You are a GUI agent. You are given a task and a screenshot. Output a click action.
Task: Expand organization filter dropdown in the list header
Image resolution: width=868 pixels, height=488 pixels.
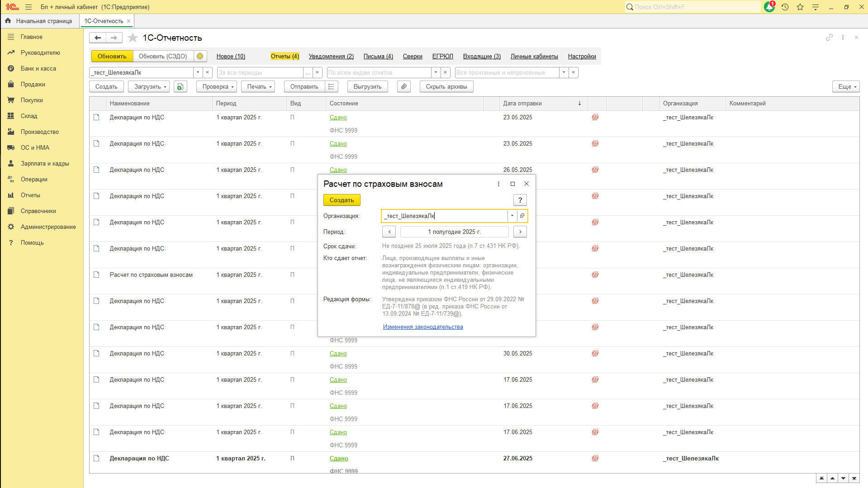[x=198, y=72]
